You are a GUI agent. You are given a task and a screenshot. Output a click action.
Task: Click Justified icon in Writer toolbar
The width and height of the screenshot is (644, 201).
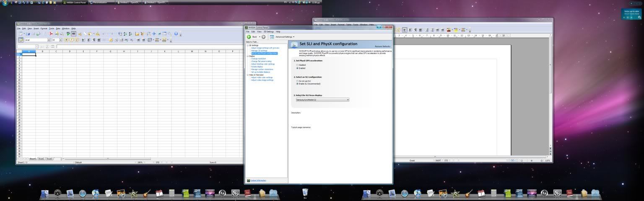pos(421,30)
